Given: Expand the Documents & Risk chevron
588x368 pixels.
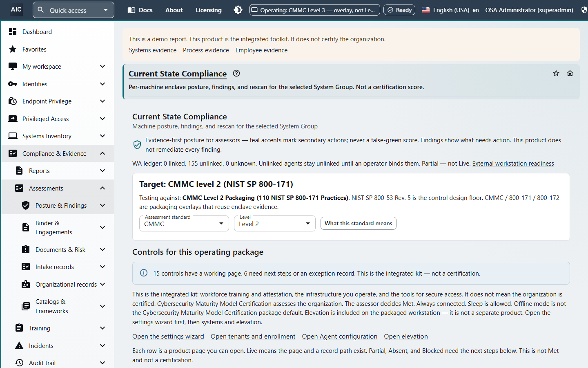Looking at the screenshot, I should tap(102, 249).
